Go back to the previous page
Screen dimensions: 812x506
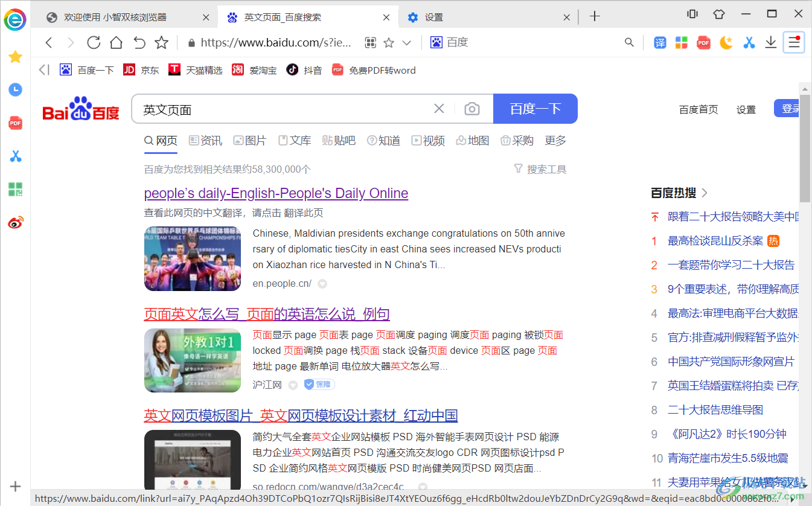click(50, 42)
